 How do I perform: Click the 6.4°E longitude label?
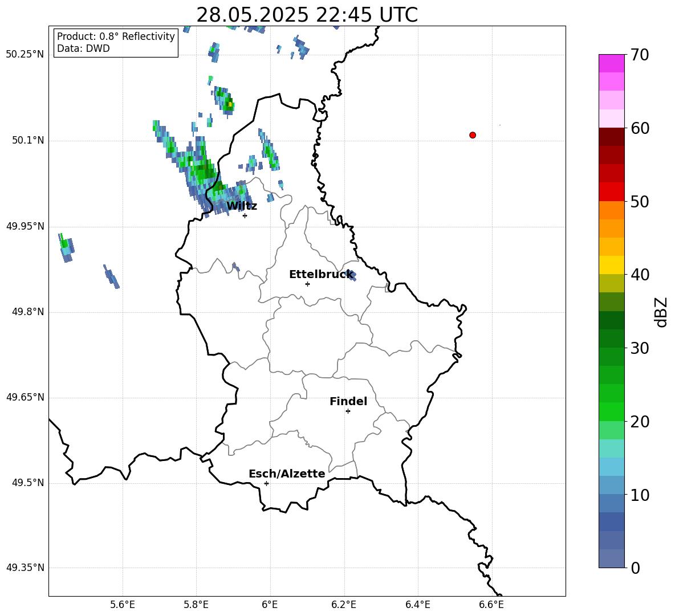[x=417, y=605]
